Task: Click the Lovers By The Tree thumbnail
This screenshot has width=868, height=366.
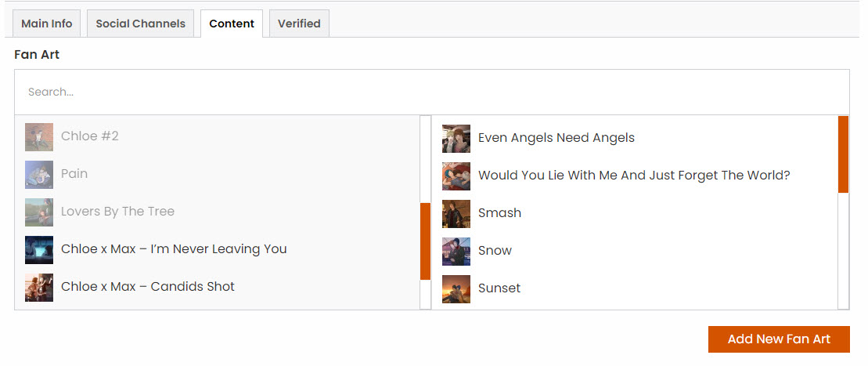Action: (x=39, y=212)
